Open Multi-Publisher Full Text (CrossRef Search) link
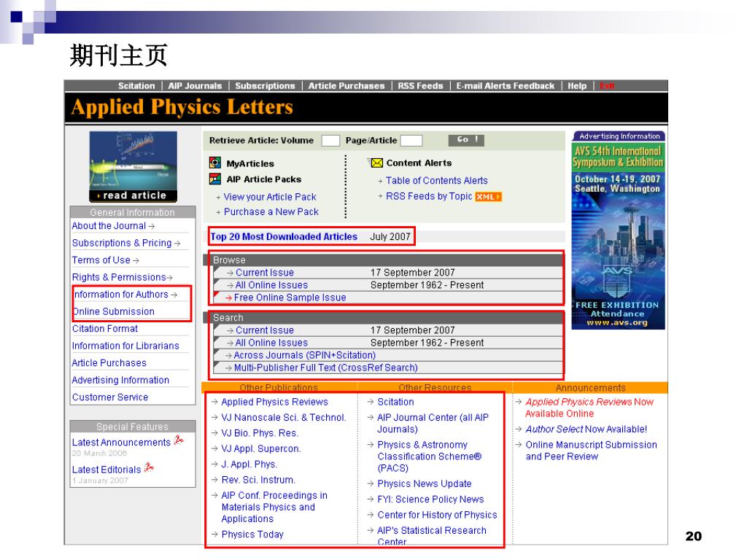Viewport: 747px width, 560px height. pyautogui.click(x=326, y=367)
